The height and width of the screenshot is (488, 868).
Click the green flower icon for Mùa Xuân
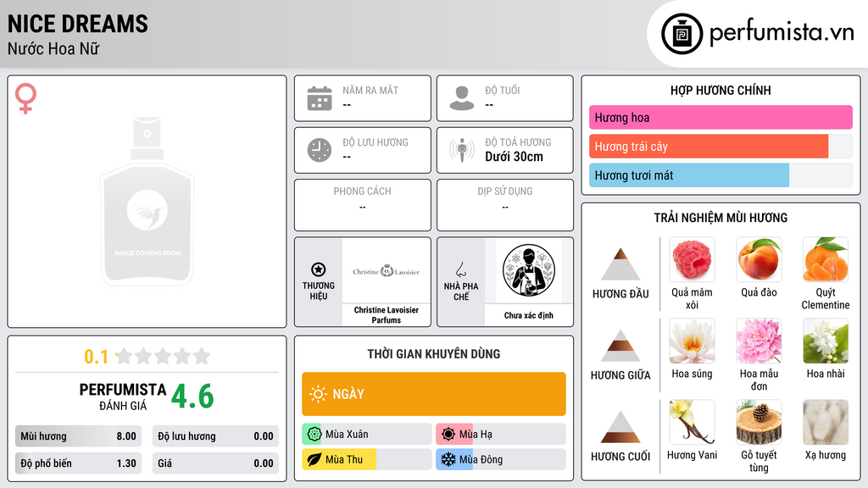coord(314,435)
